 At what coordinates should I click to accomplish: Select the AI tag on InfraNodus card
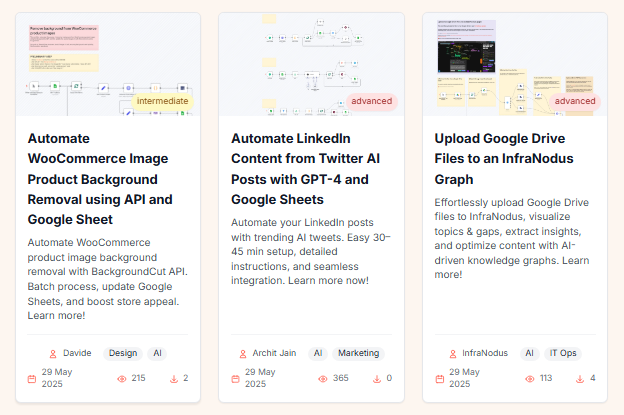[529, 353]
